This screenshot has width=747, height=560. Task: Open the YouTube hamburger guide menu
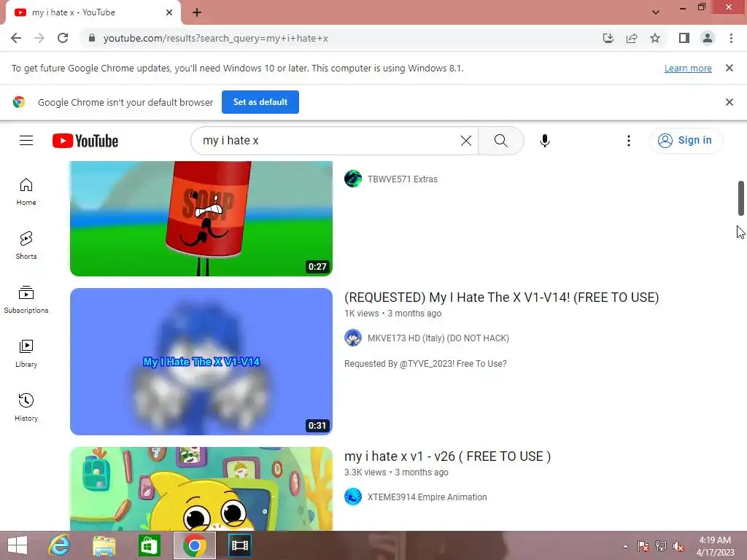pos(26,141)
